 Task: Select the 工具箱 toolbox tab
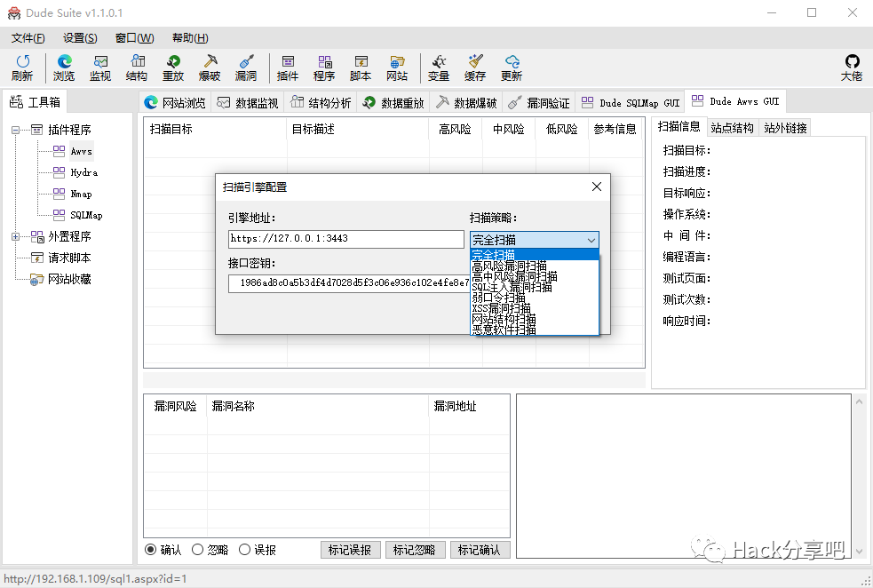[35, 102]
